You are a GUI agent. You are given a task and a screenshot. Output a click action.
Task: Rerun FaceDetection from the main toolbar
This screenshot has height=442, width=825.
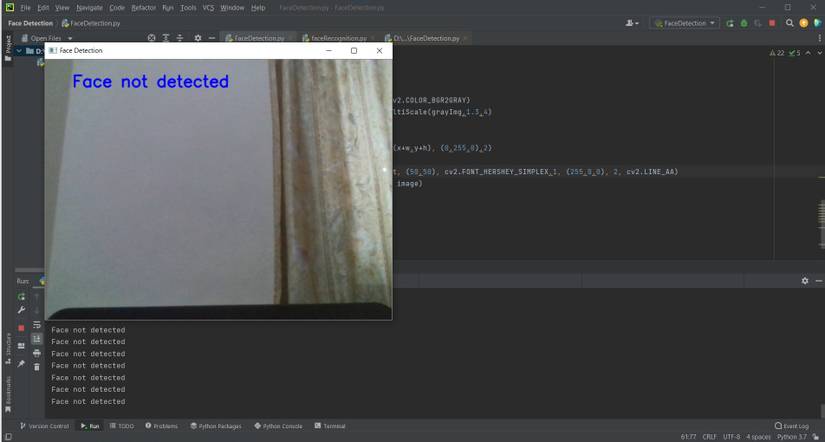730,23
